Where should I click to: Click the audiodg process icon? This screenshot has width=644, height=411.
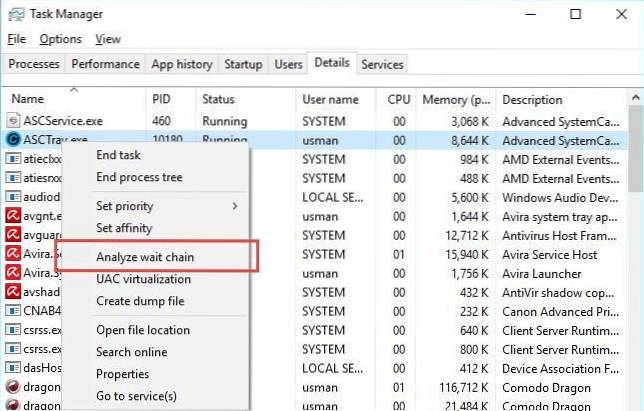click(x=14, y=197)
